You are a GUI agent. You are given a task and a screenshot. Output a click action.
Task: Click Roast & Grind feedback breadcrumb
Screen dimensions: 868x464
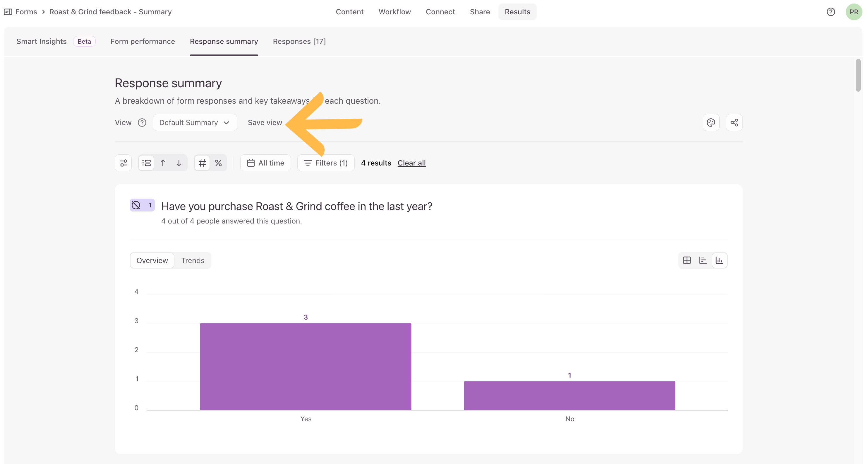point(110,12)
